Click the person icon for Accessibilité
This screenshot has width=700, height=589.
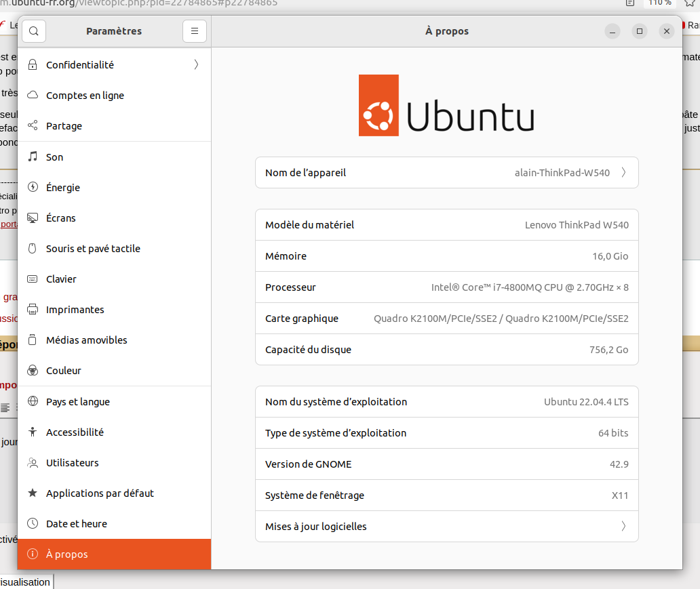(x=33, y=432)
